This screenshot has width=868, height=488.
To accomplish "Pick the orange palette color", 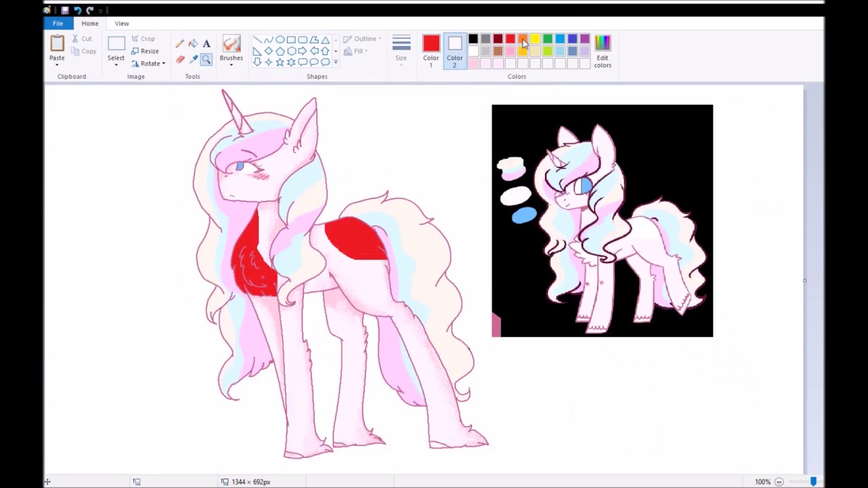I will (523, 39).
